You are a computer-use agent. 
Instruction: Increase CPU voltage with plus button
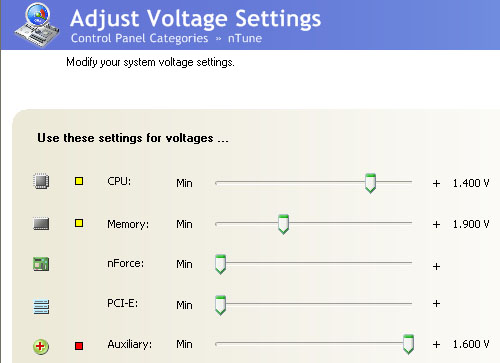[x=436, y=183]
